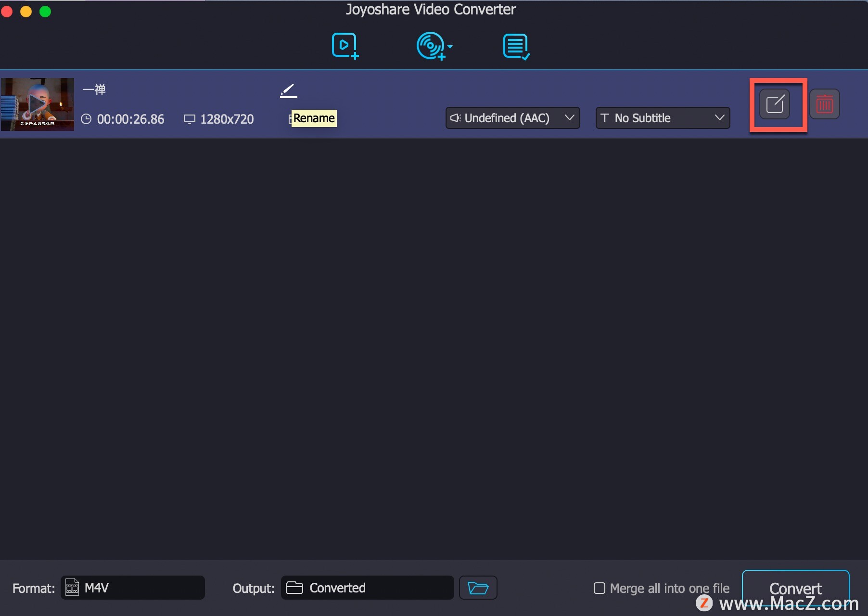Delete the 一禅 video with trash icon
The image size is (868, 616).
[824, 104]
